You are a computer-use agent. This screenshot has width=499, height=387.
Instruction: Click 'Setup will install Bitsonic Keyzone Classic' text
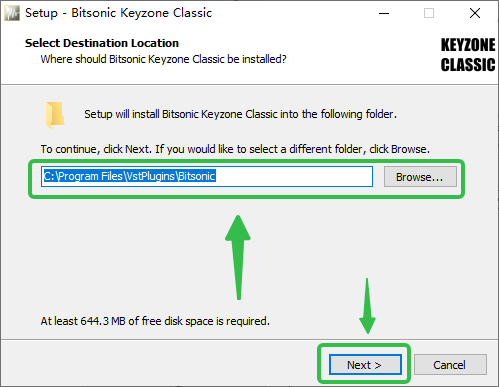[x=240, y=114]
